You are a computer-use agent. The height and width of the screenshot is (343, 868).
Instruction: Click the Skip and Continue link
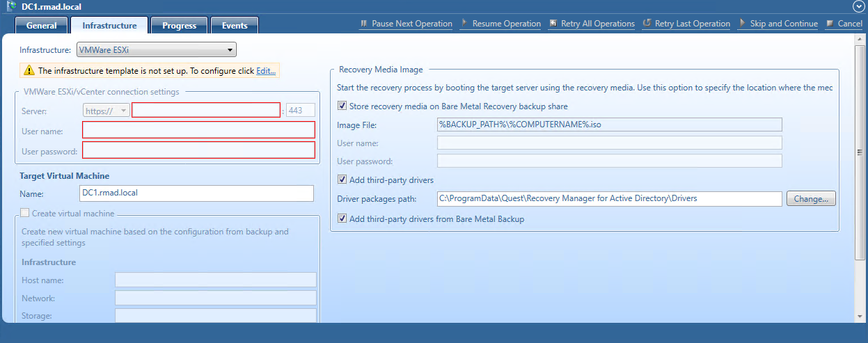784,24
